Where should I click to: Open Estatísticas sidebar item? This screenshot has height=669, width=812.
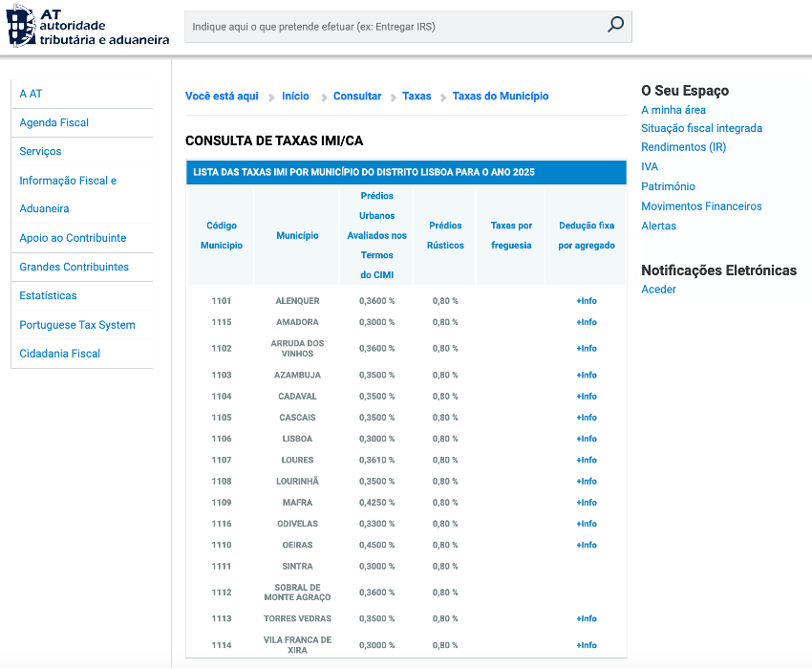pos(48,295)
